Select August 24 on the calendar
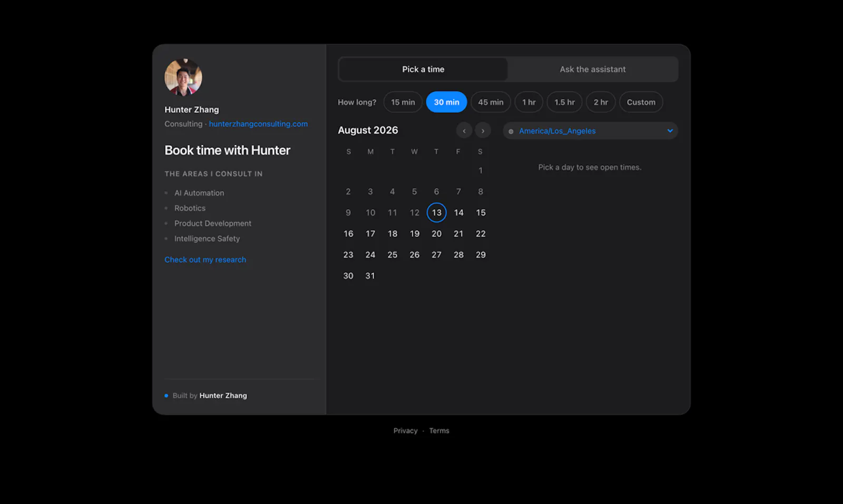843x504 pixels. point(370,255)
